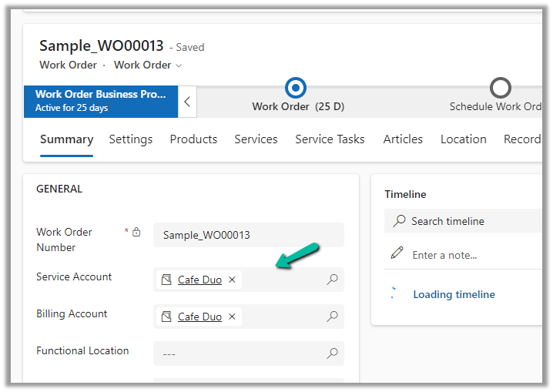
Task: Remove Cafe Duo from Service Account
Action: (232, 280)
